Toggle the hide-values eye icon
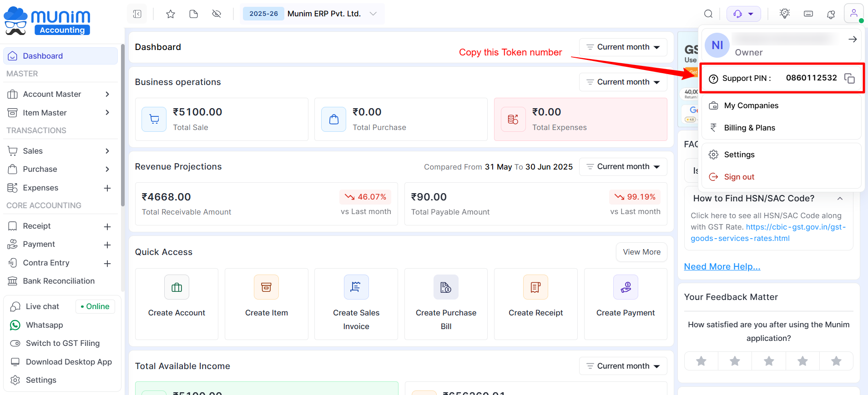This screenshot has width=868, height=395. 217,14
